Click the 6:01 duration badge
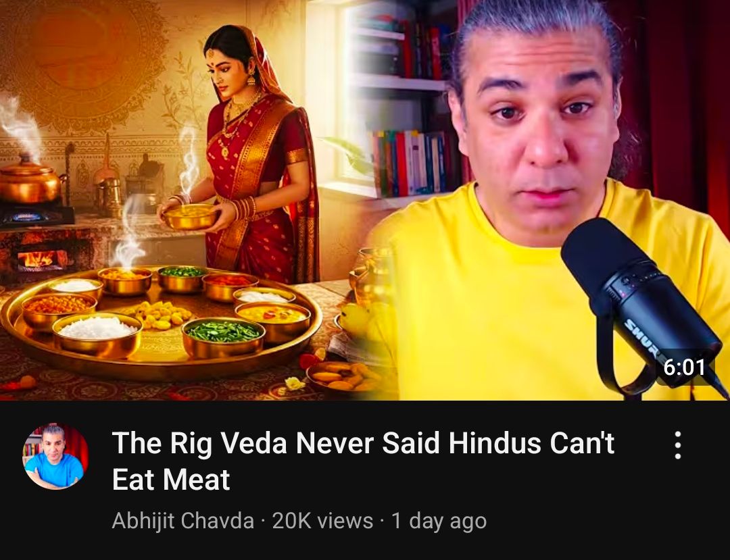Screen dimensions: 730x560 point(684,367)
